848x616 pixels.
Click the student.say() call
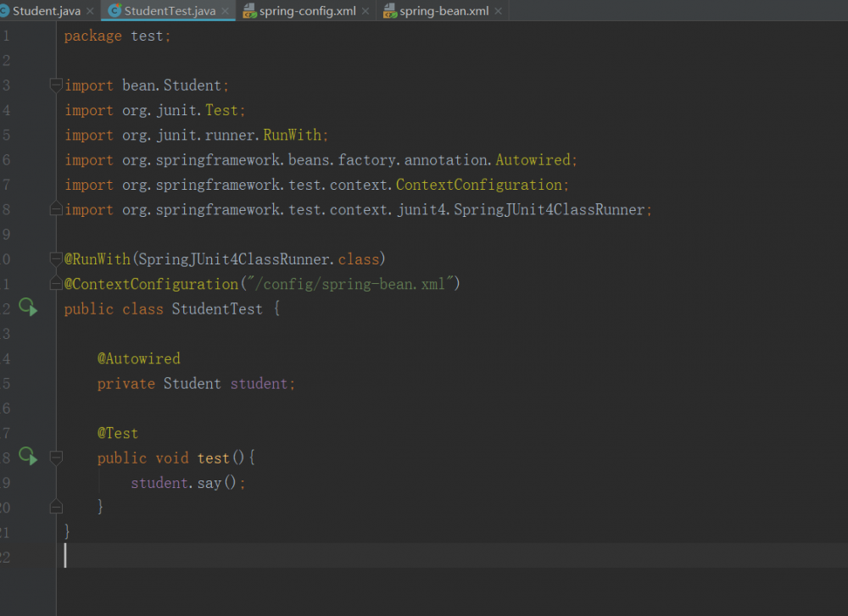[184, 483]
